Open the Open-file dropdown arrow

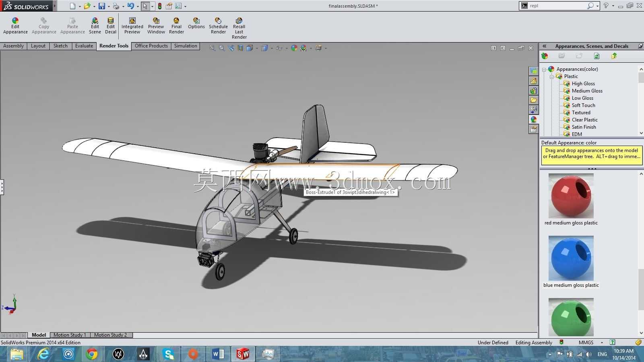tap(94, 6)
